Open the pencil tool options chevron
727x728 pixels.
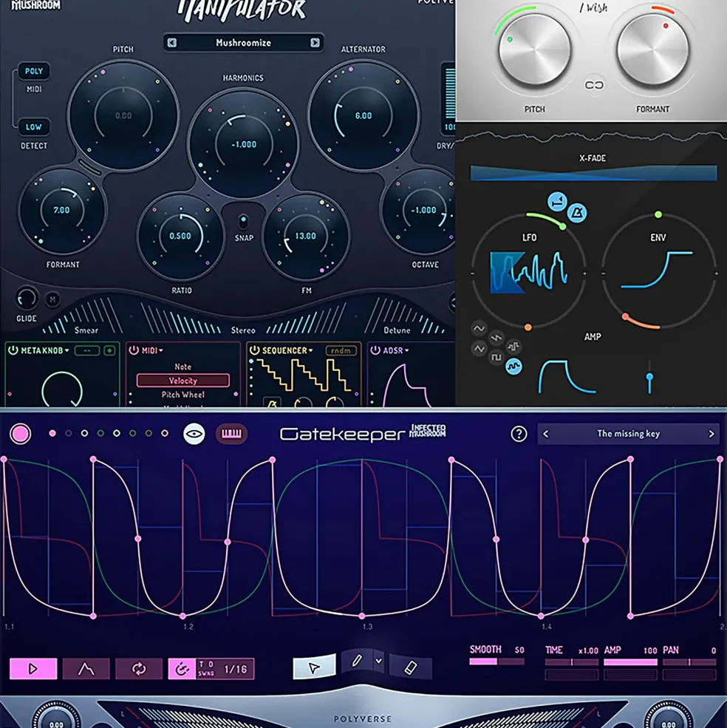tap(379, 661)
